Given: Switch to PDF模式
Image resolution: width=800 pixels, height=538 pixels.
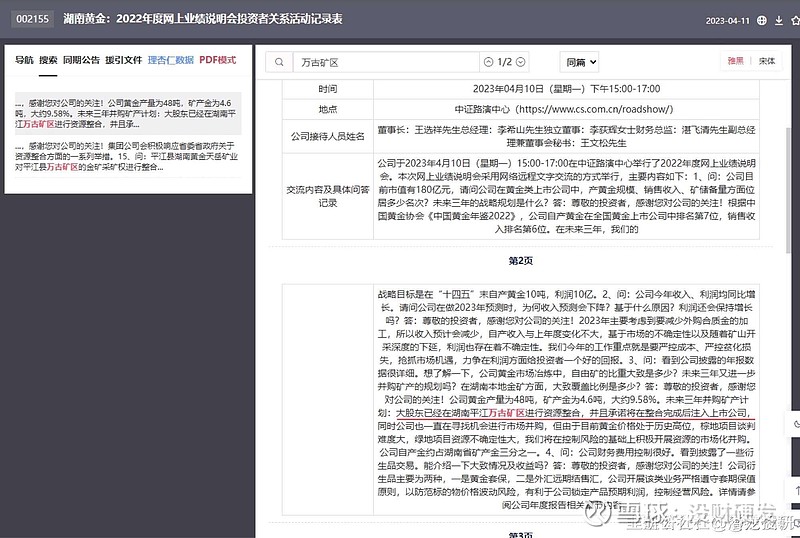Looking at the screenshot, I should pos(217,60).
